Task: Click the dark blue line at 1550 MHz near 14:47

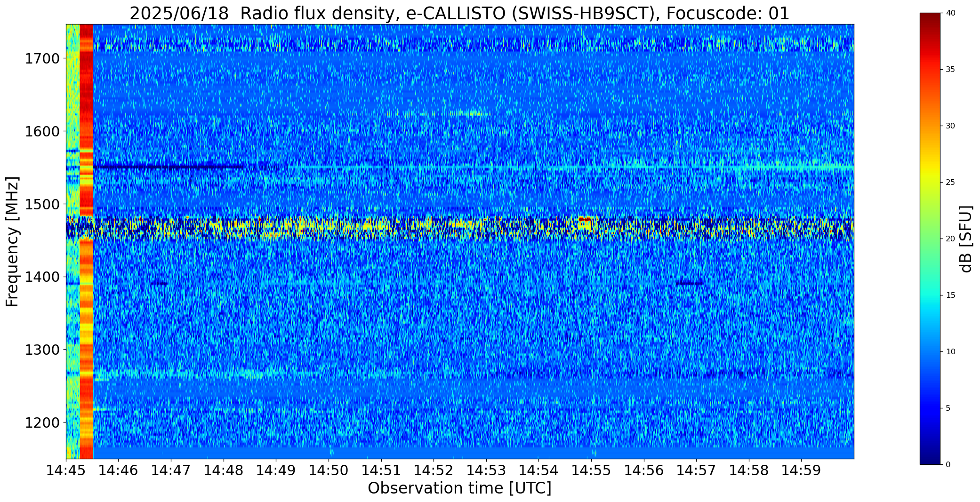Action: pos(169,167)
